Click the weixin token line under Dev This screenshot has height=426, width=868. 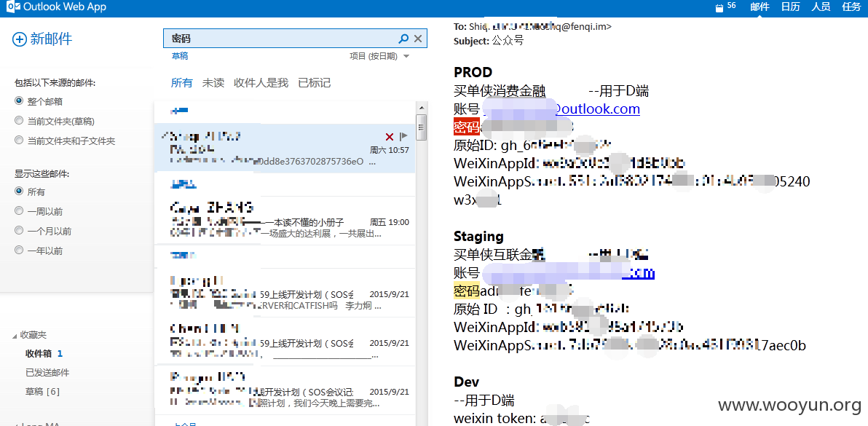pos(521,419)
